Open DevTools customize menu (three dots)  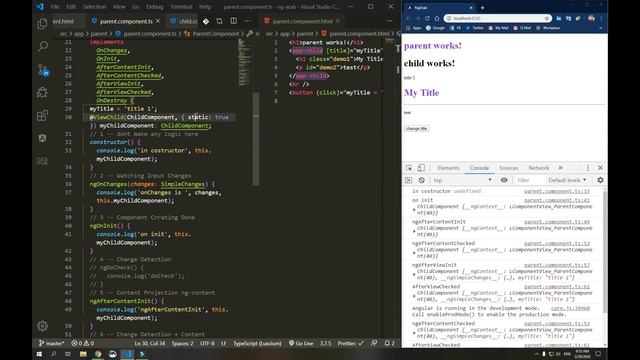pyautogui.click(x=588, y=168)
